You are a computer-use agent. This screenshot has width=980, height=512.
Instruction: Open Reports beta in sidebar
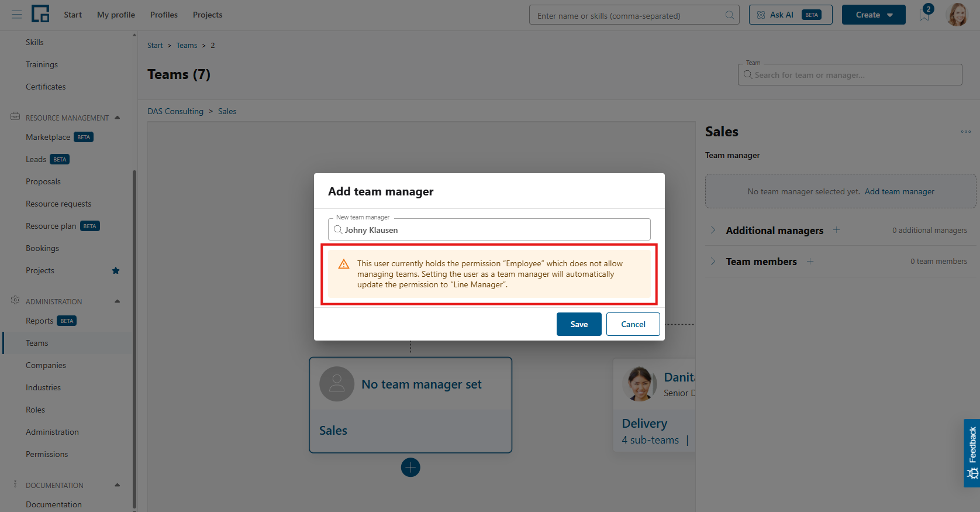point(51,321)
